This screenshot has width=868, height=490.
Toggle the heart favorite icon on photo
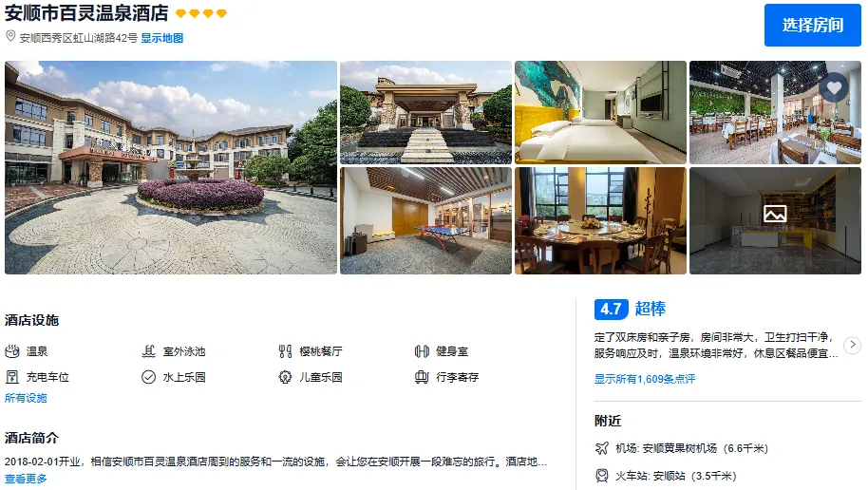point(834,88)
